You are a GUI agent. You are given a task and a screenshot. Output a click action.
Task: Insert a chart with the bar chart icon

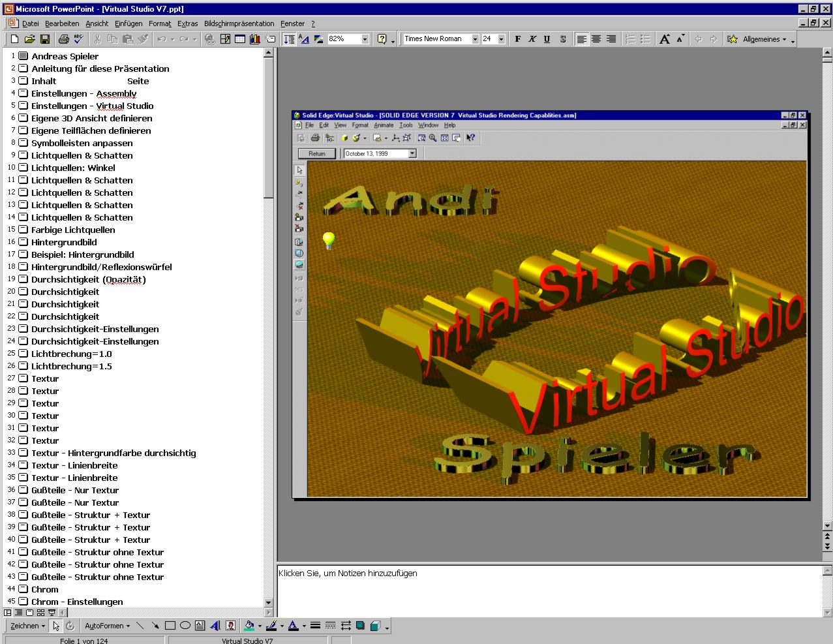(x=254, y=39)
